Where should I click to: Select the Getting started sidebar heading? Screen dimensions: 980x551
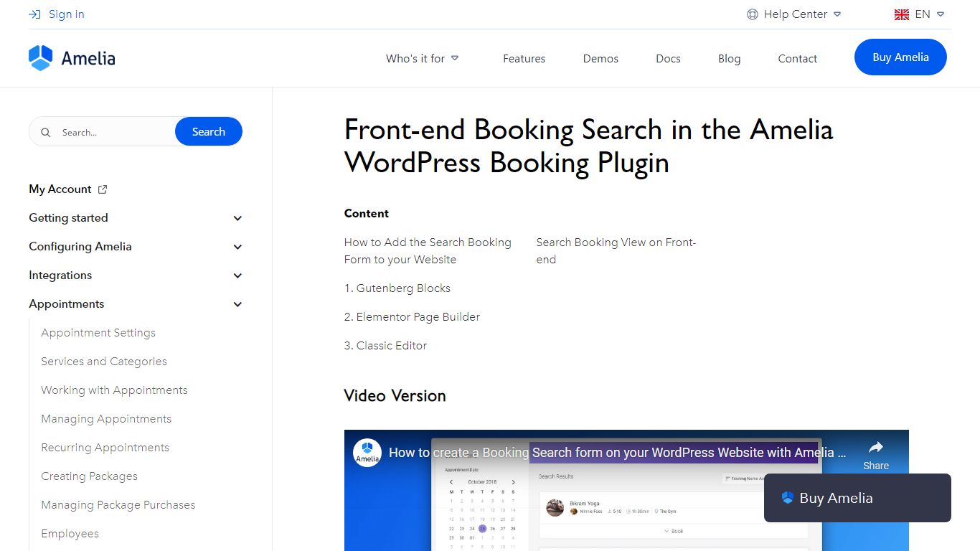pos(68,218)
